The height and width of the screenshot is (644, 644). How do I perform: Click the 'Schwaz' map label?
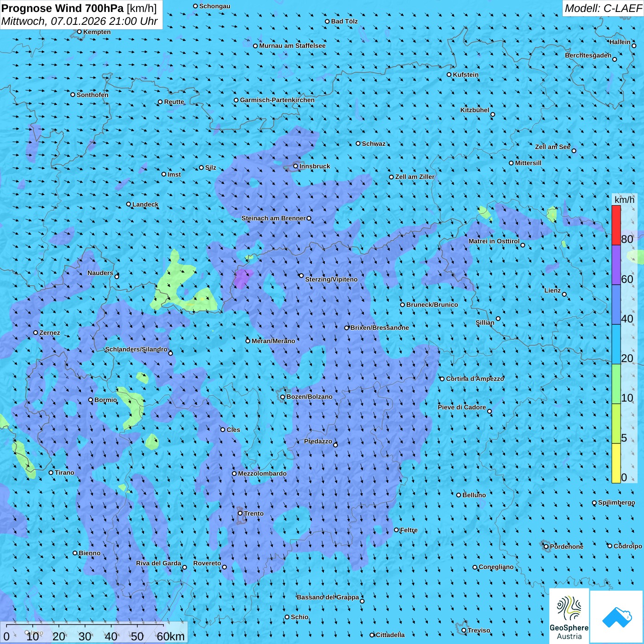[374, 144]
